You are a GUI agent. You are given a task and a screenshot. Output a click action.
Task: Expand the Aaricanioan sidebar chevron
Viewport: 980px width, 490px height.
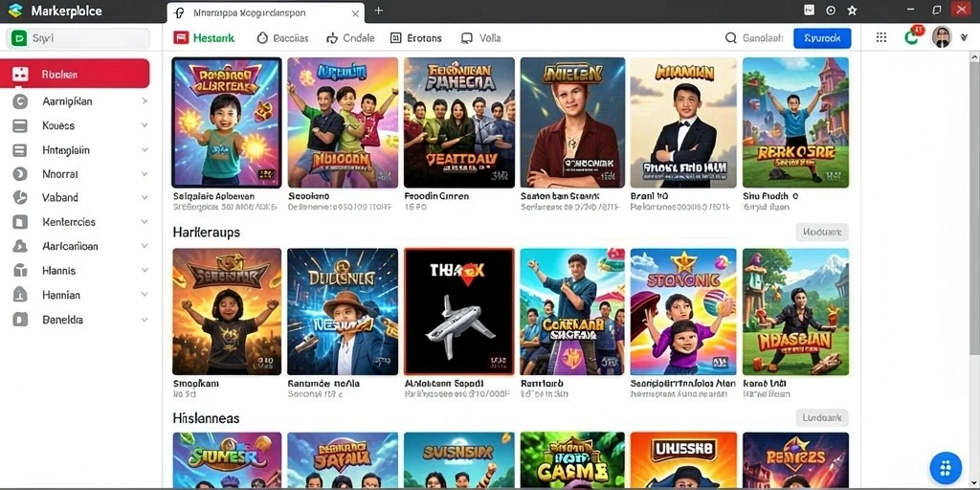point(145,246)
